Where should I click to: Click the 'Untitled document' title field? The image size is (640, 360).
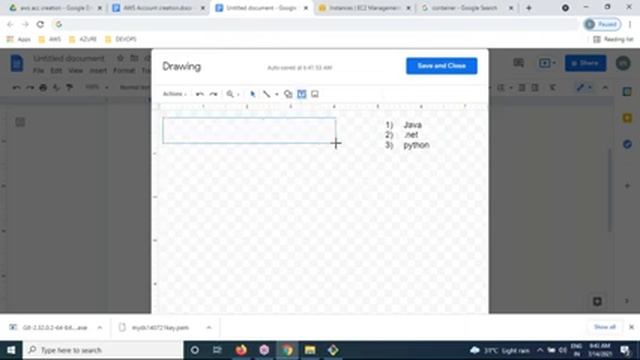tap(69, 58)
